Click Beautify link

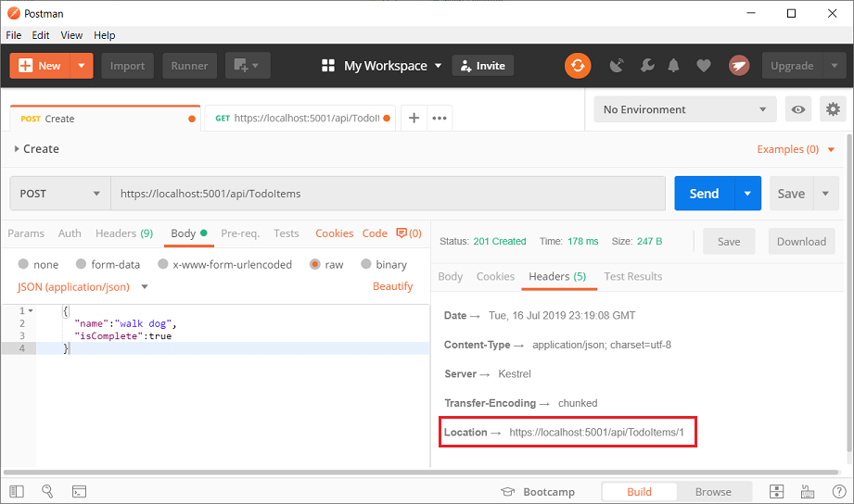click(392, 286)
